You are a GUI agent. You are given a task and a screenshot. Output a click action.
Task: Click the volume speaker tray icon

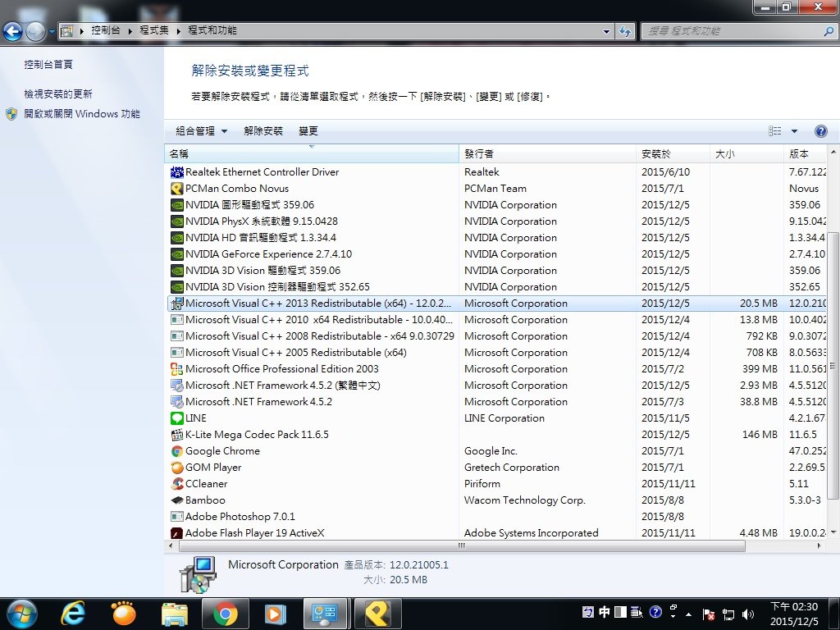click(x=748, y=614)
